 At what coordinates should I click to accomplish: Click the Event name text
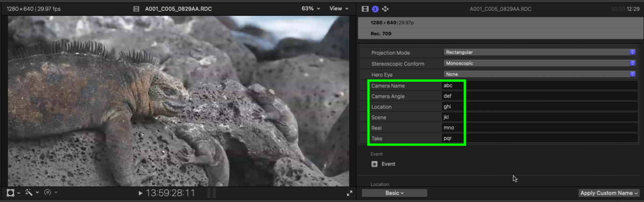[x=388, y=164]
